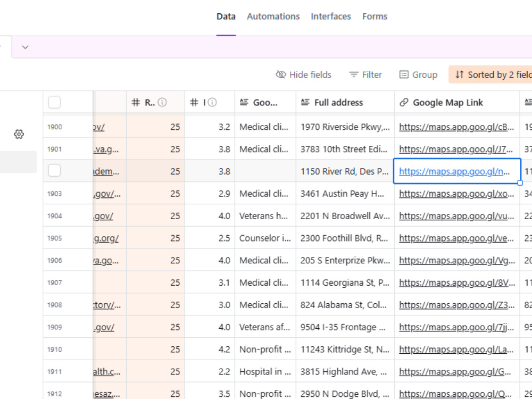Select the Hospital in ... category cell

(265, 372)
